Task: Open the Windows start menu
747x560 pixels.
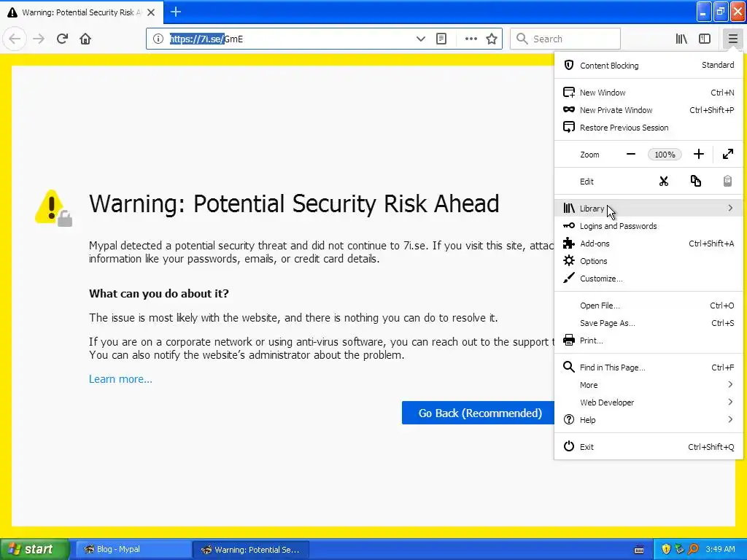Action: point(35,549)
